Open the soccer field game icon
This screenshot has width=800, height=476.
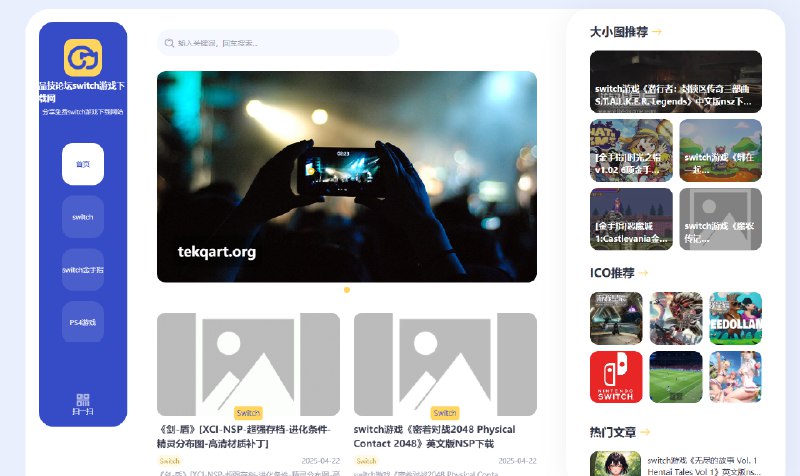pos(676,376)
